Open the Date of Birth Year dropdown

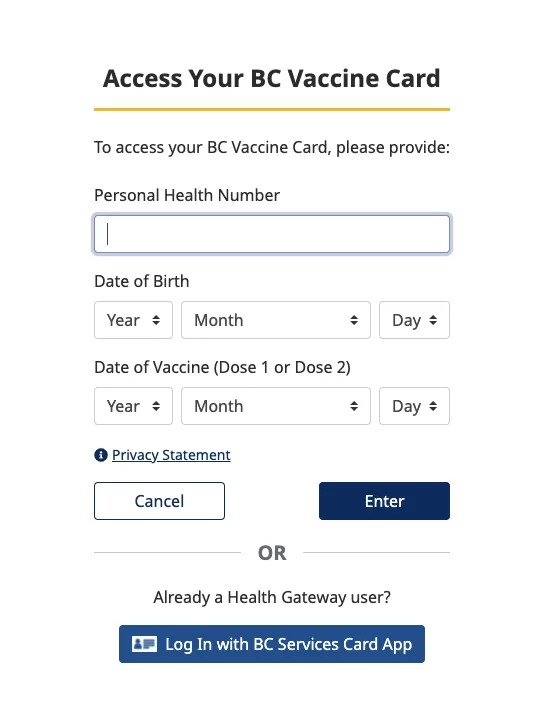[133, 320]
